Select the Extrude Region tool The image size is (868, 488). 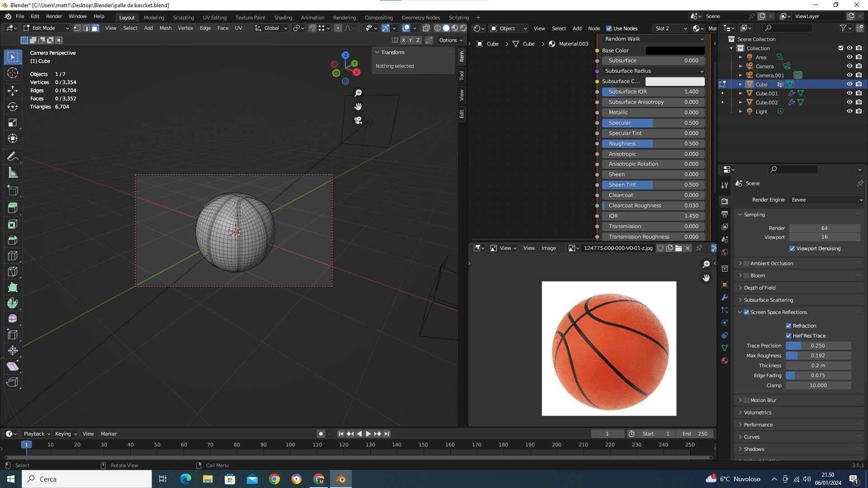click(x=13, y=207)
